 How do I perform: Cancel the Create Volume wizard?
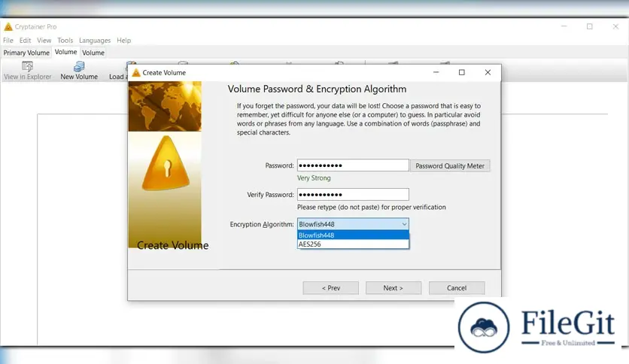tap(457, 288)
